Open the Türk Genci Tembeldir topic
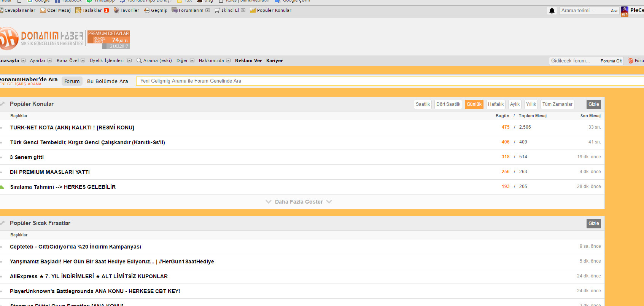Viewport: 644px width, 306px height. coord(87,142)
